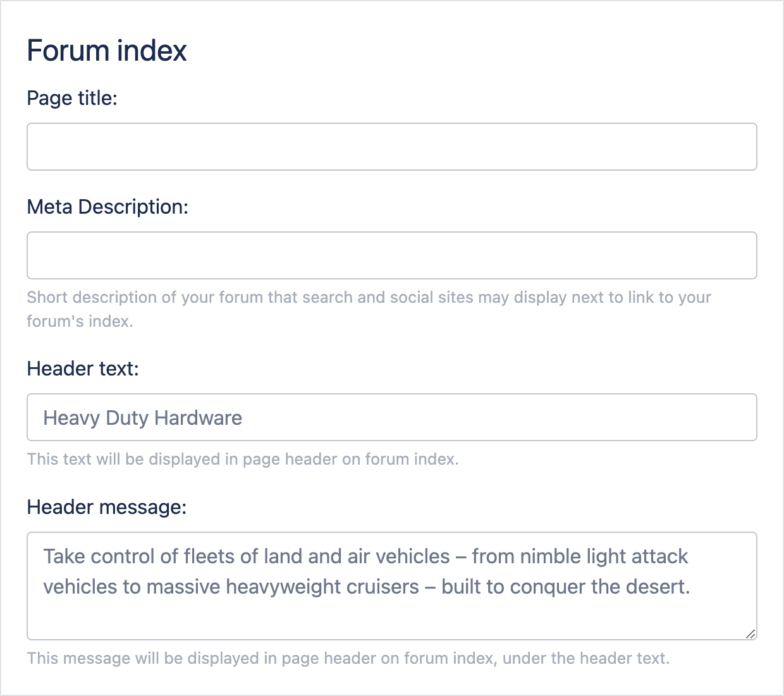Click blank area inside Header message textarea
The height and width of the screenshot is (696, 784).
(x=391, y=618)
